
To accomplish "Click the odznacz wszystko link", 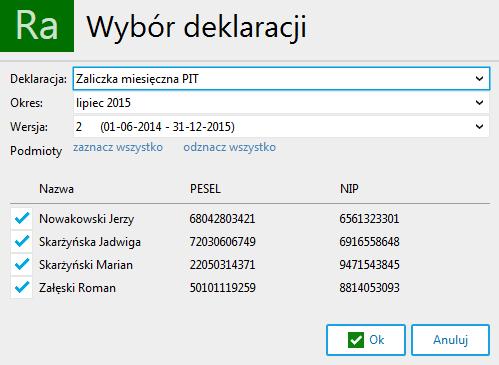I will click(230, 147).
